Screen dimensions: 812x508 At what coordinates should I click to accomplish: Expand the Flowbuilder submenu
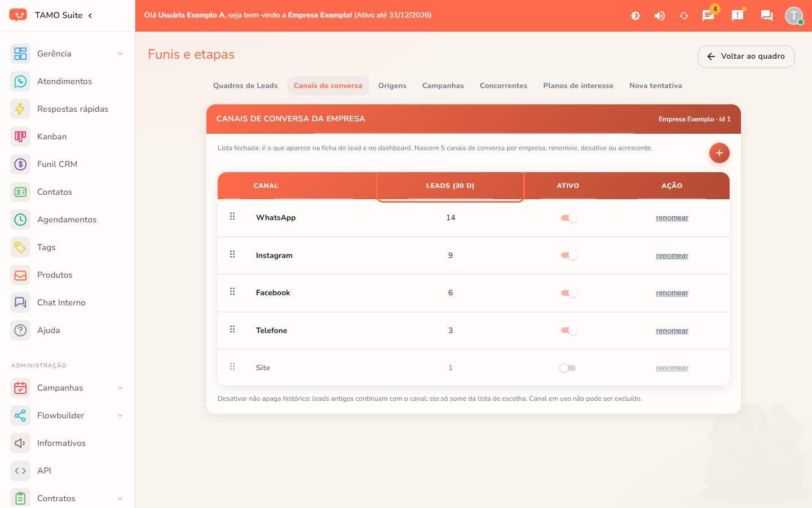[120, 415]
